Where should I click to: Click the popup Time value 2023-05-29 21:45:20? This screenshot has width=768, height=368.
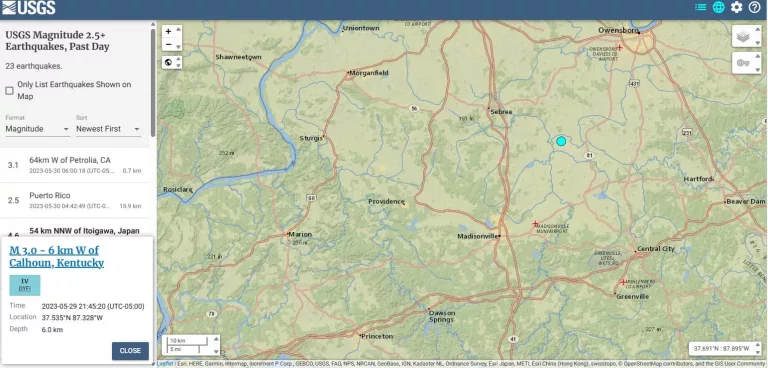[x=93, y=306]
